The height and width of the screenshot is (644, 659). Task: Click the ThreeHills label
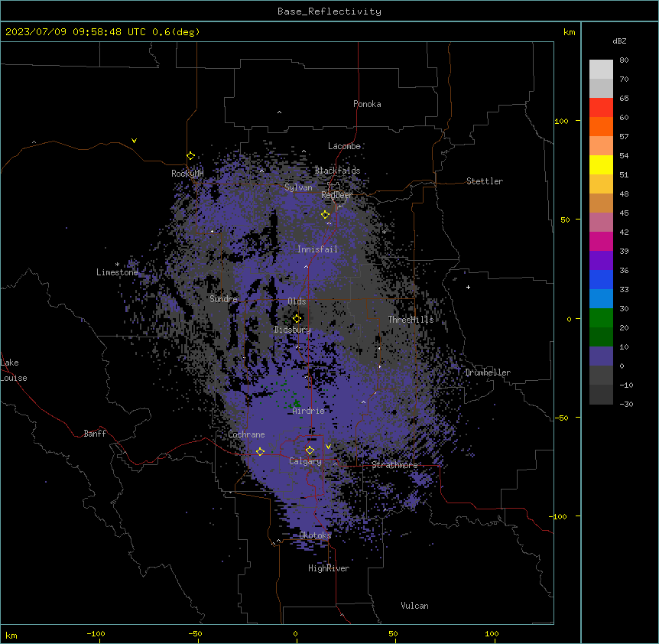[x=411, y=320]
